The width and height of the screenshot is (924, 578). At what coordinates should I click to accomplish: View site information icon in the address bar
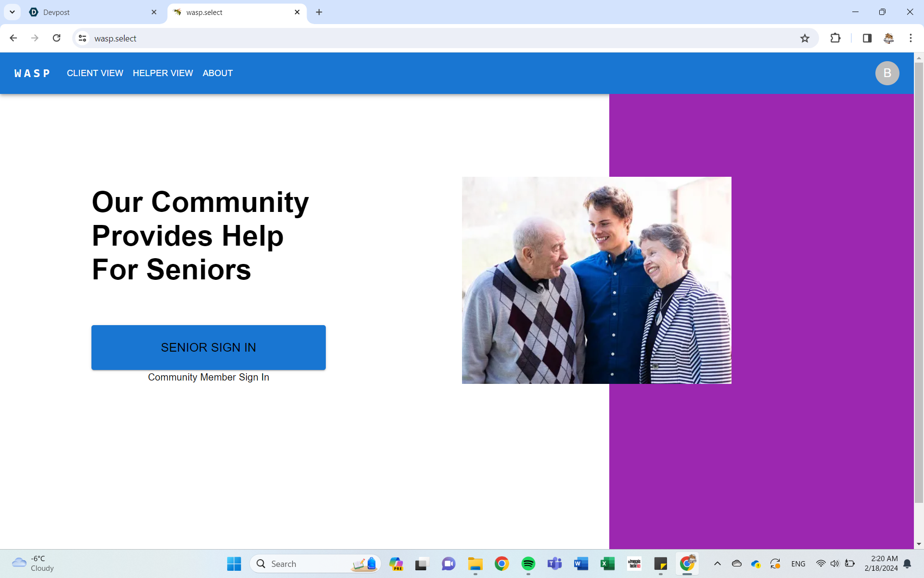pyautogui.click(x=83, y=39)
